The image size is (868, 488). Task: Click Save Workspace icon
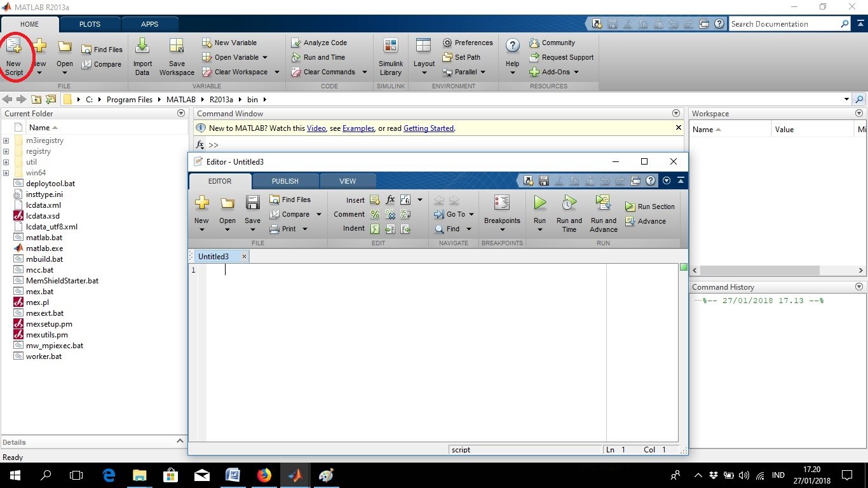pyautogui.click(x=176, y=46)
